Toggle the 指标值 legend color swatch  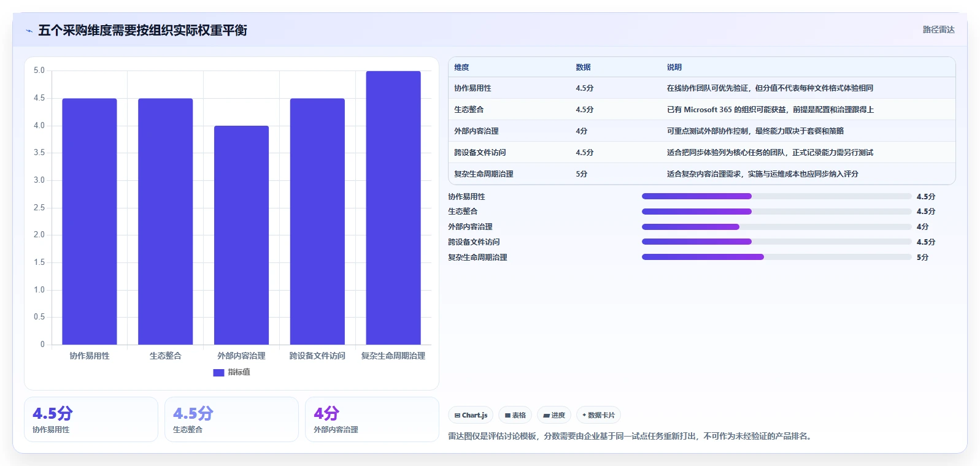point(218,372)
